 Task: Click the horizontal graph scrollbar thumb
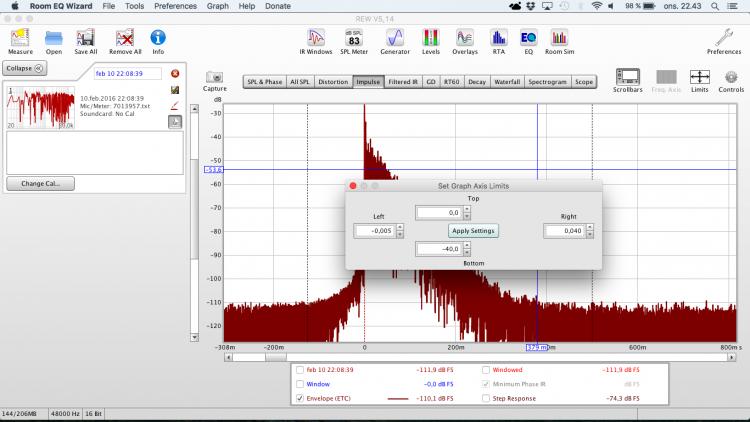[x=276, y=357]
